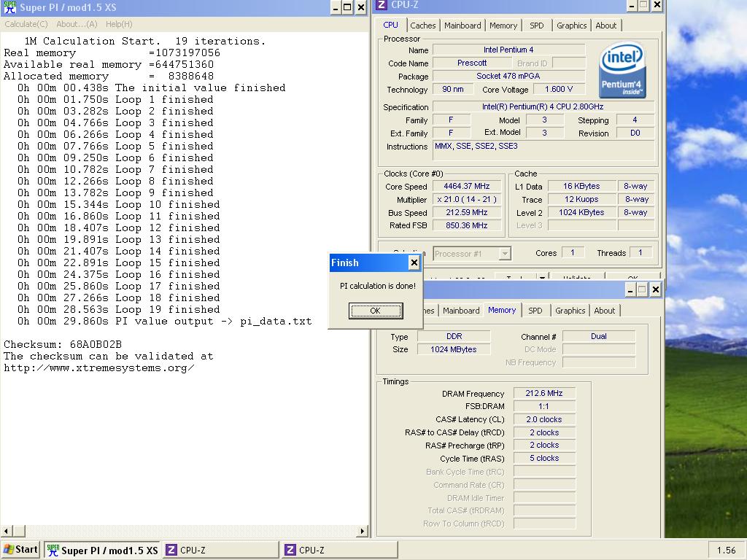Click Multiplier value x 21.0 ( 14 - 21 )

click(x=466, y=199)
